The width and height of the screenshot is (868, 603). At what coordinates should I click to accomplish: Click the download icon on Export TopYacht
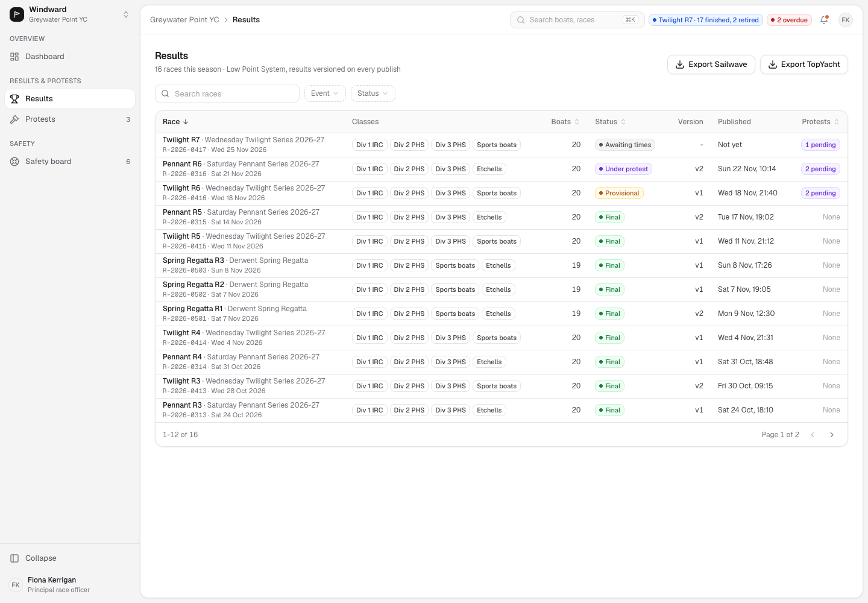[773, 65]
